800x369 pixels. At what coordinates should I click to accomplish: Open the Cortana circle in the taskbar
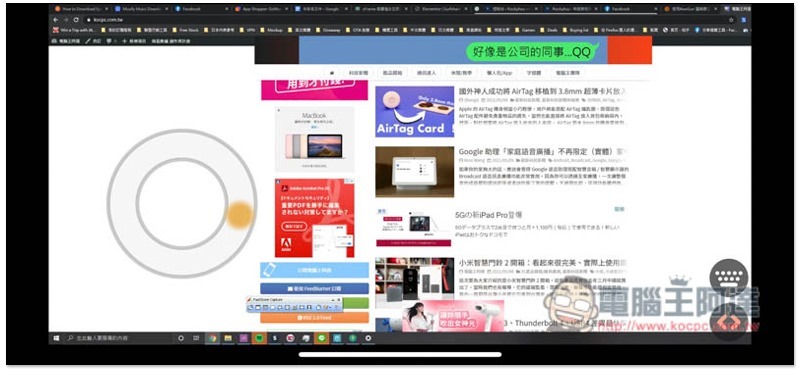point(181,338)
